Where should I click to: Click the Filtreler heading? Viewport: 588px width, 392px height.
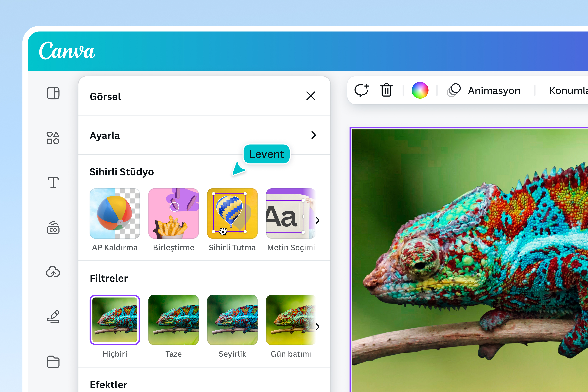[109, 278]
